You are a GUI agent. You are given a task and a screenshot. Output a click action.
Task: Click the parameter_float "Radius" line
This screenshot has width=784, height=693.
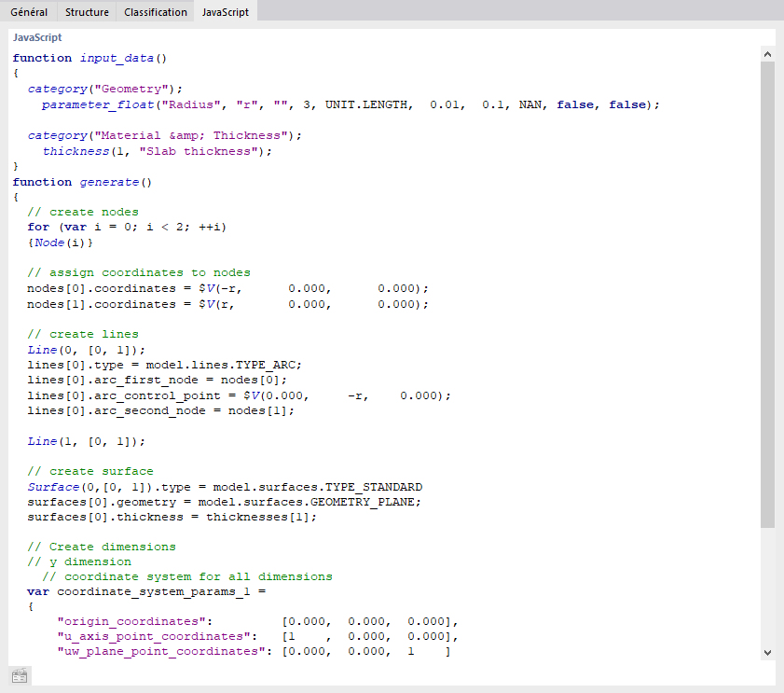point(351,104)
